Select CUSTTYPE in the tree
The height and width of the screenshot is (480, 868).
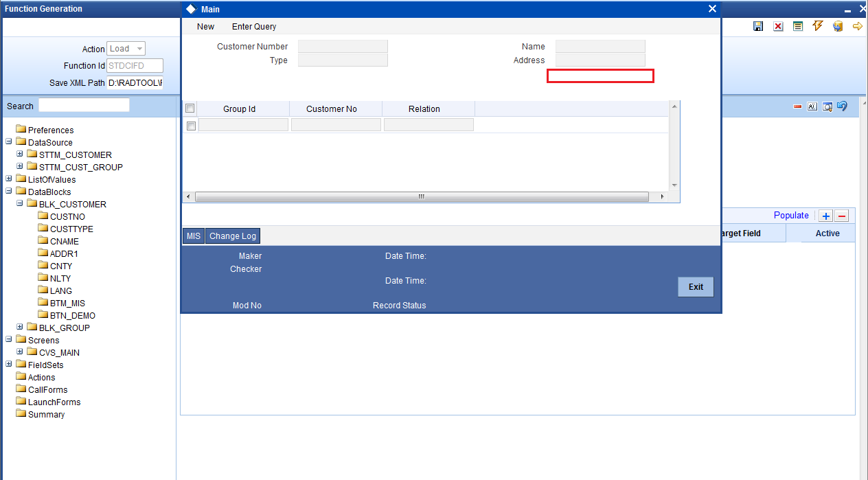tap(71, 229)
